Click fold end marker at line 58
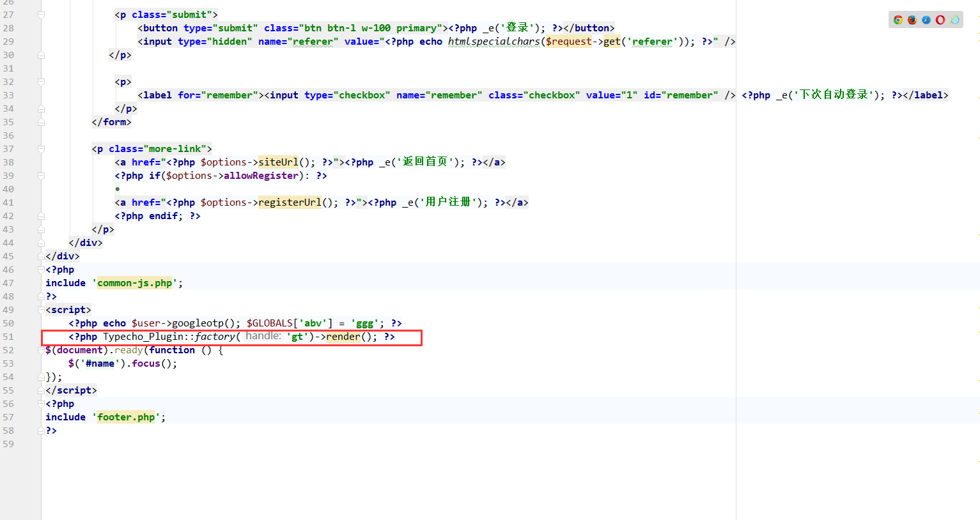 point(41,431)
